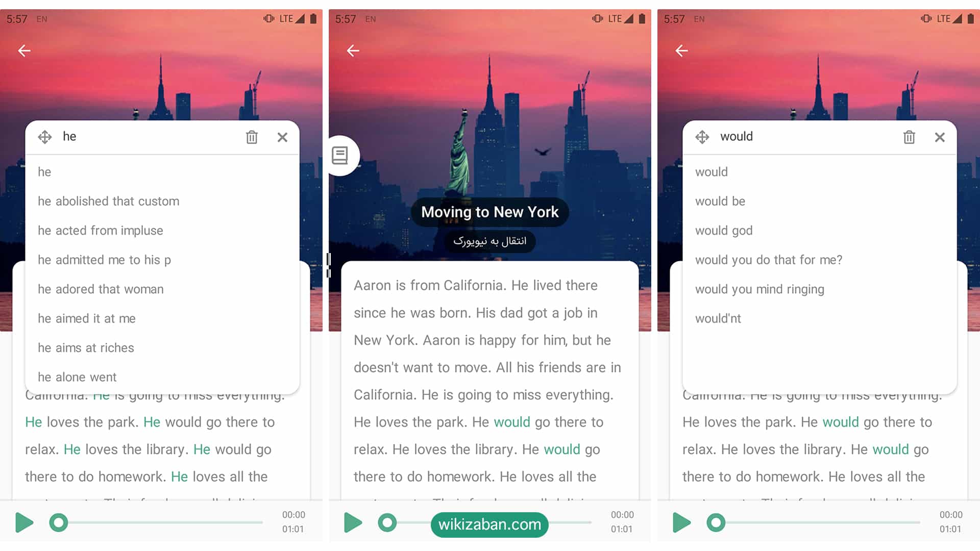Click the search/move icon in left panel
Image resolution: width=980 pixels, height=551 pixels.
tap(45, 137)
